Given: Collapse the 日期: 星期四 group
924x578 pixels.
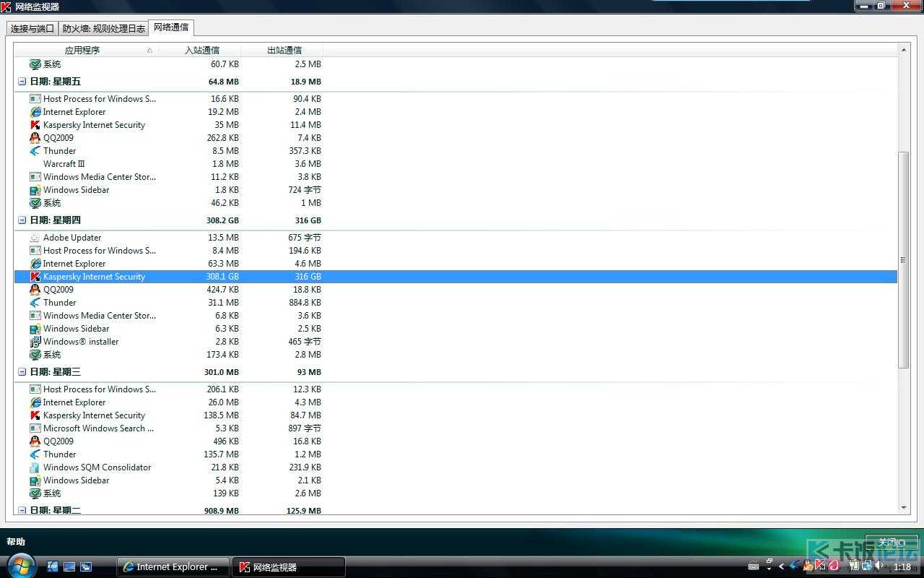Looking at the screenshot, I should [x=22, y=220].
